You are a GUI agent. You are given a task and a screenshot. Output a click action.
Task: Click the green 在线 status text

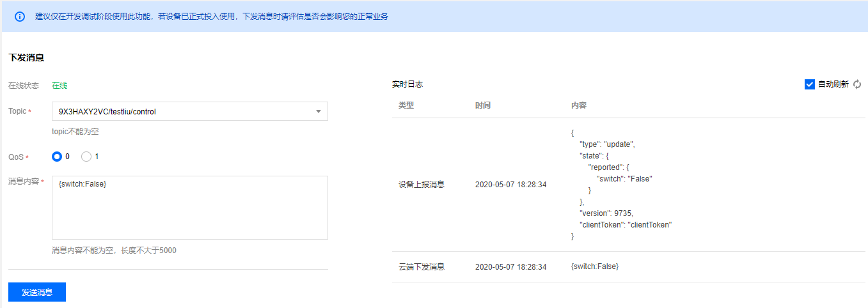pyautogui.click(x=59, y=86)
